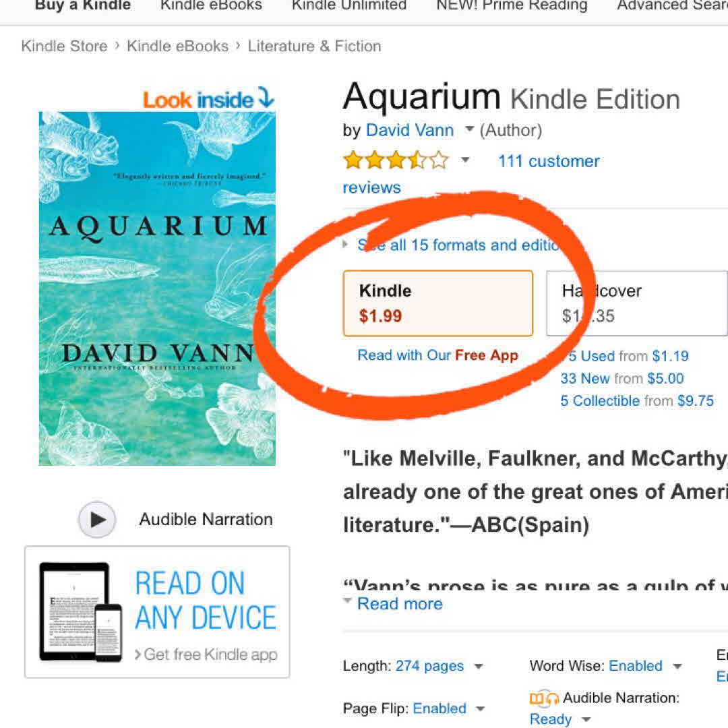This screenshot has height=728, width=728.
Task: Click the Literature & Fiction breadcrumb
Action: tap(314, 46)
